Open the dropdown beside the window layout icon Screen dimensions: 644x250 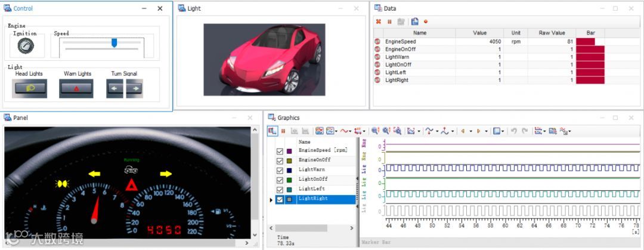(503, 132)
